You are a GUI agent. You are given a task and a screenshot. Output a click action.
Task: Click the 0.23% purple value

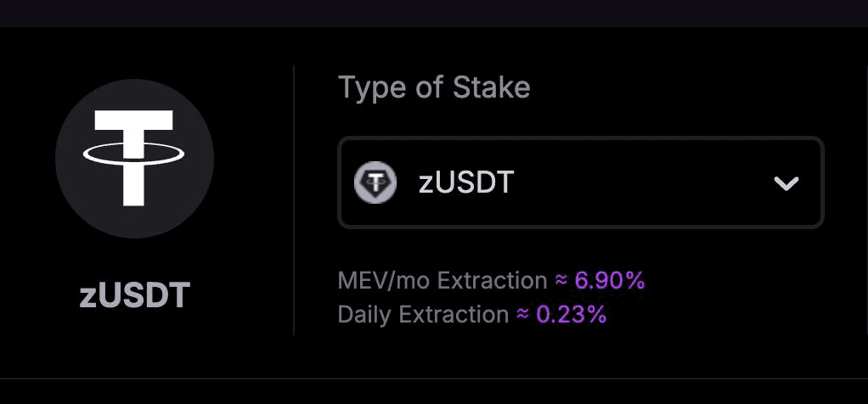(x=572, y=314)
